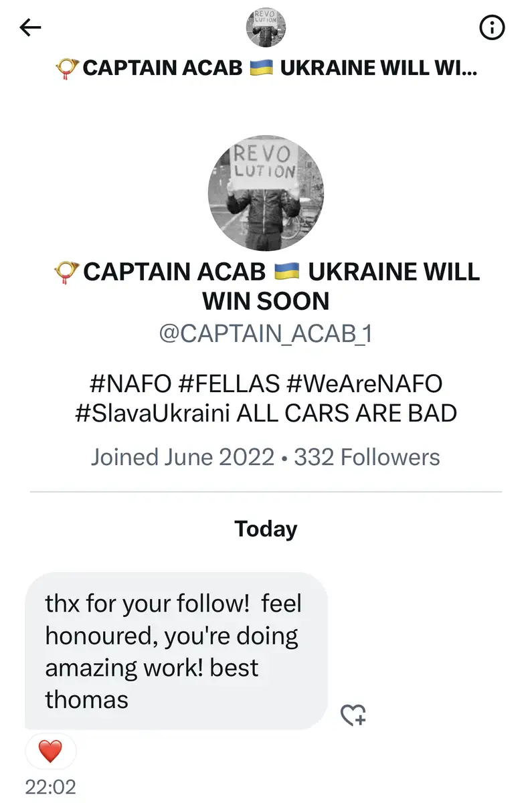Open the #SlavaUkraini hashtag
The image size is (532, 803).
[x=153, y=413]
